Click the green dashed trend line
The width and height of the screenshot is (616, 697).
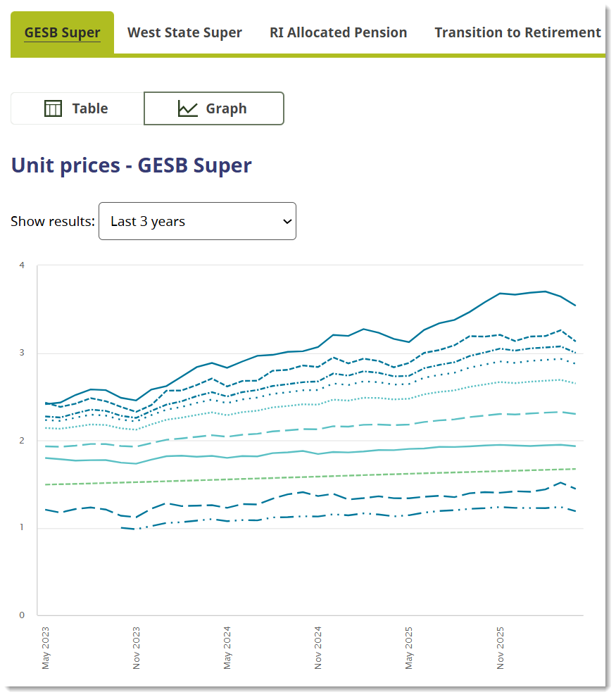pos(311,477)
